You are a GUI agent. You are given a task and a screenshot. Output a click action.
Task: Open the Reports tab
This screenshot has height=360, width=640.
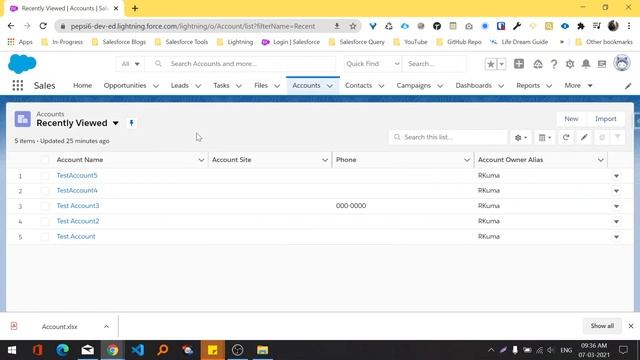pyautogui.click(x=528, y=85)
